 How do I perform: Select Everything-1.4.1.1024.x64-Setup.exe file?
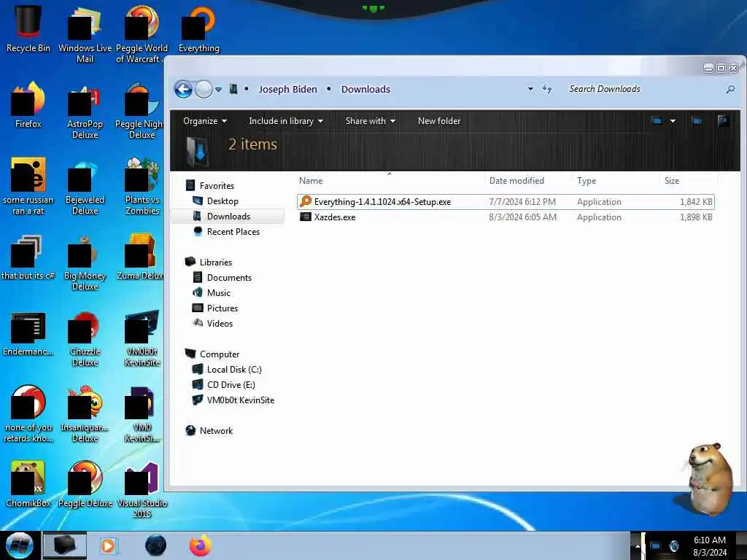click(506, 202)
